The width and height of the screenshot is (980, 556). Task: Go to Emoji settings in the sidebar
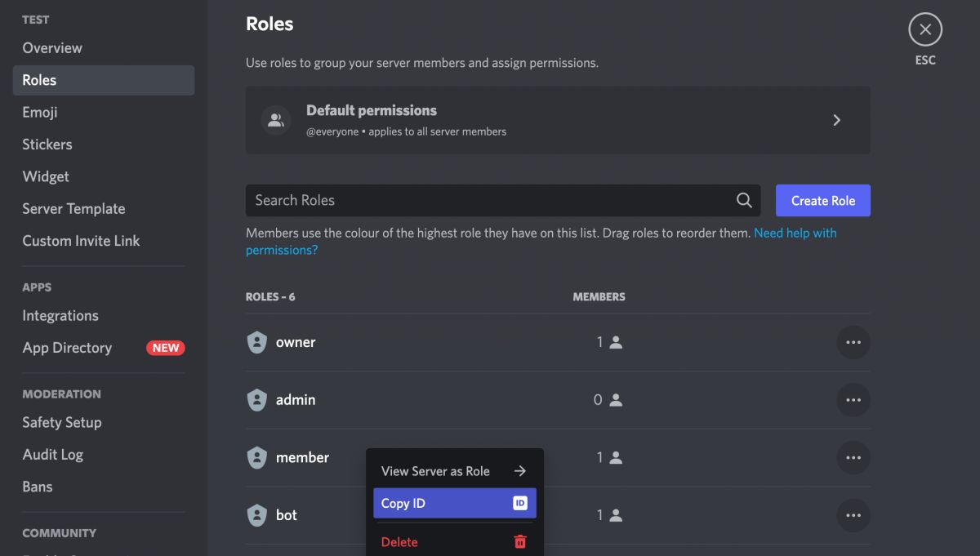pos(40,113)
